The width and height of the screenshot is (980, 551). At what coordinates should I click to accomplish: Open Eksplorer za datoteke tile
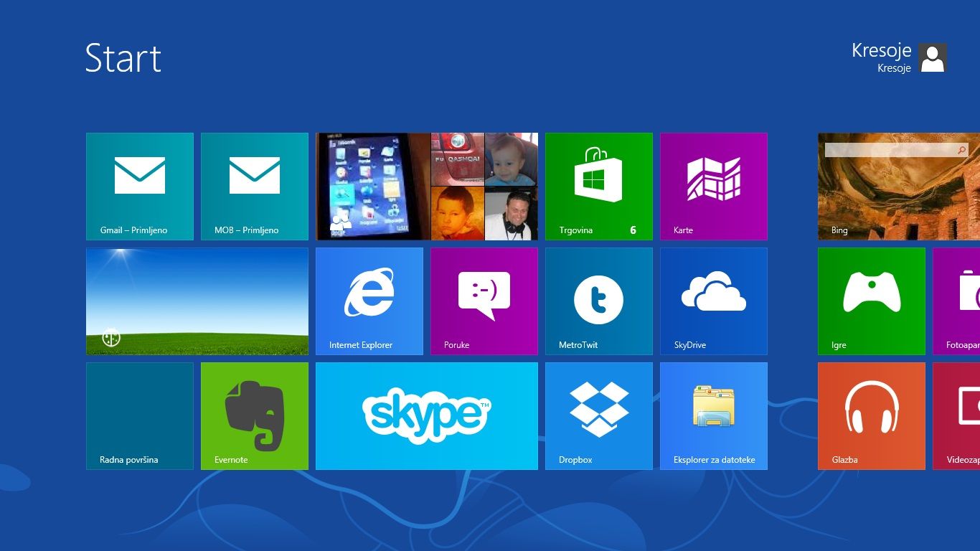[x=714, y=416]
